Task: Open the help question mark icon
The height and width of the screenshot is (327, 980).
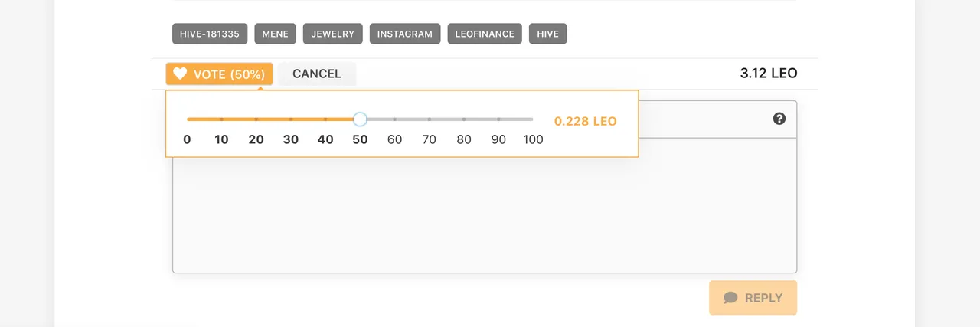Action: click(779, 119)
